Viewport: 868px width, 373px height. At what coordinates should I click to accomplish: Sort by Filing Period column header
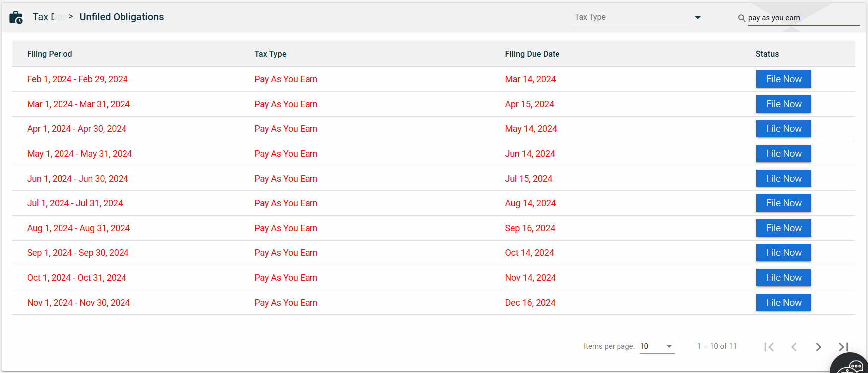50,54
